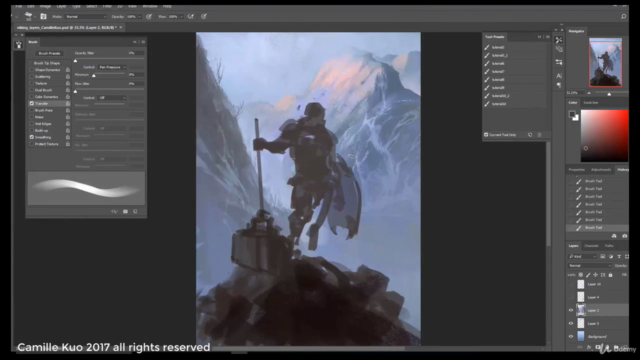Enable pressure for size icon
The height and width of the screenshot is (360, 640).
click(204, 16)
